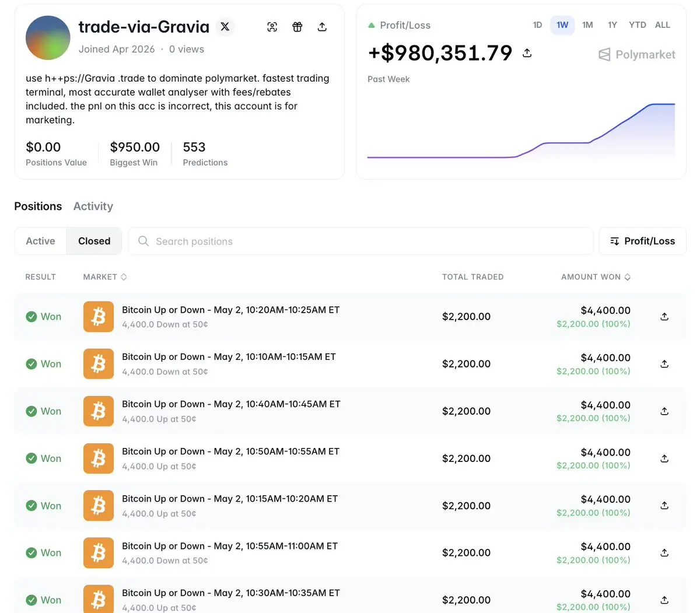Select the 1W time range
The height and width of the screenshot is (613, 700).
point(562,25)
